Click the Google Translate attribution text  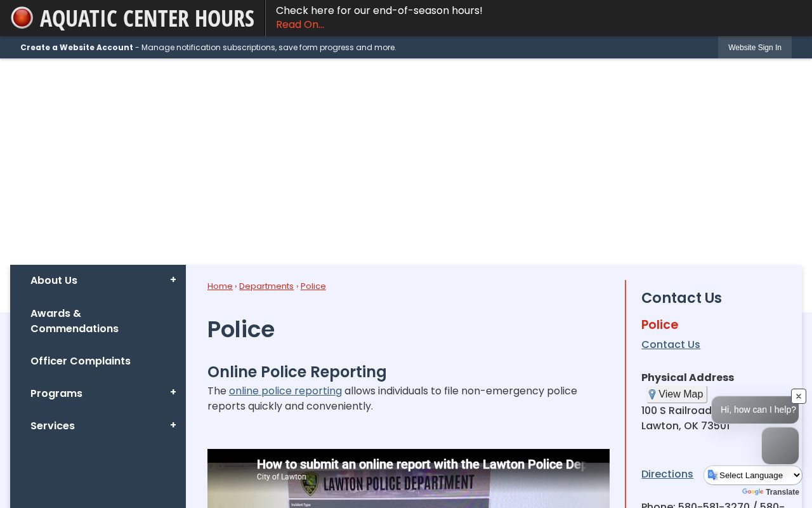tap(770, 492)
